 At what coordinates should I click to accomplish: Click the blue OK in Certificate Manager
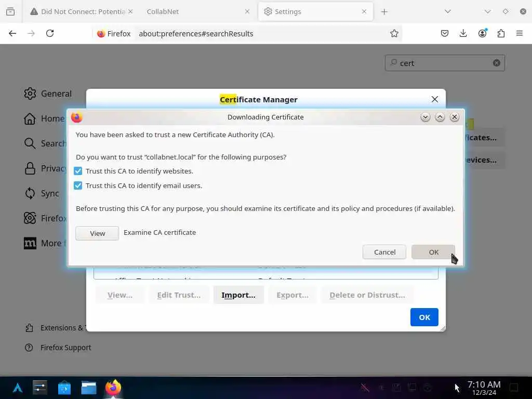point(424,317)
